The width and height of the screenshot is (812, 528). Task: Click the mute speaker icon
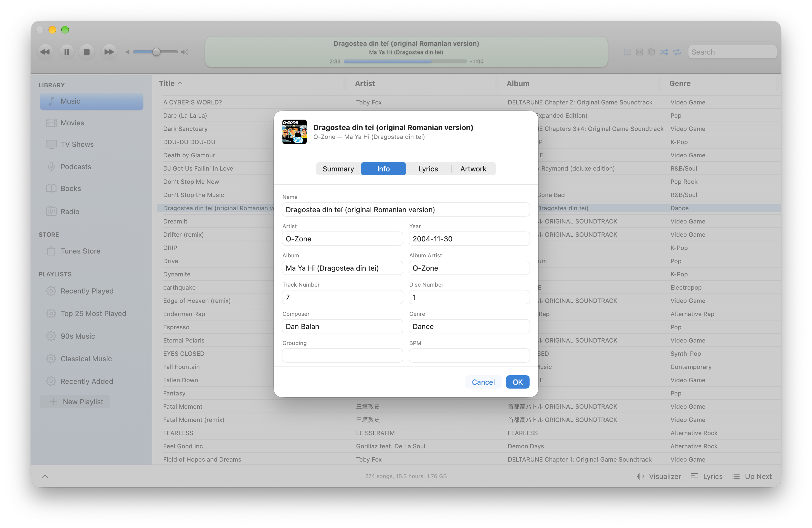(x=128, y=52)
